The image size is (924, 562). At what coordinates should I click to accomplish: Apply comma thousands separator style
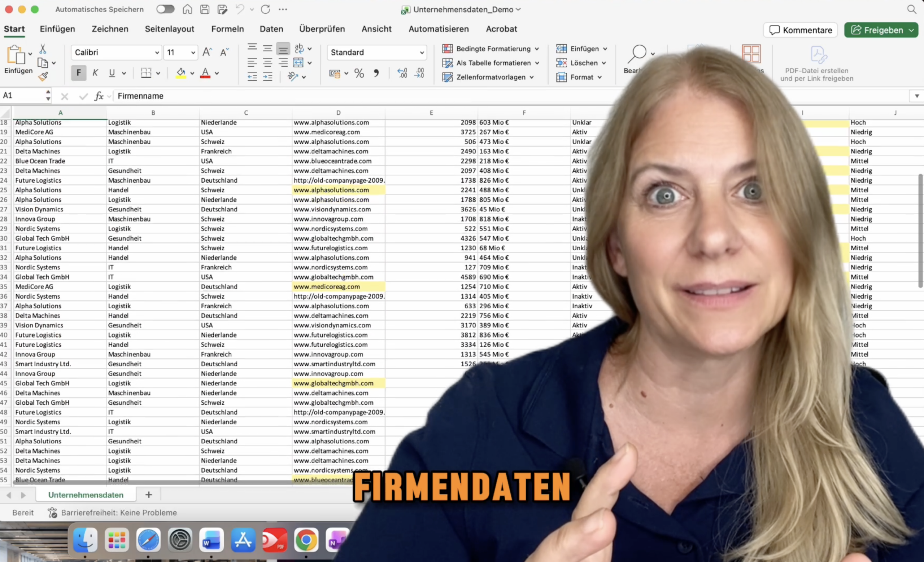tap(376, 74)
